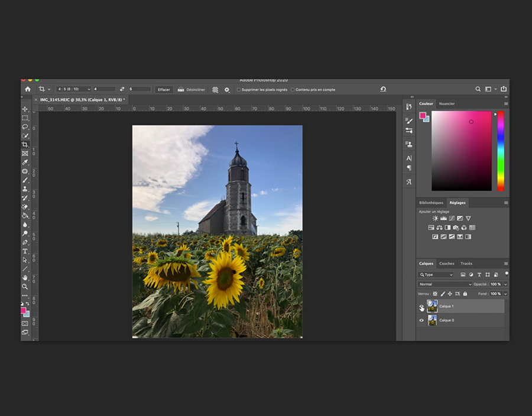The image size is (532, 416).
Task: Open the Nuancier tab
Action: click(447, 103)
